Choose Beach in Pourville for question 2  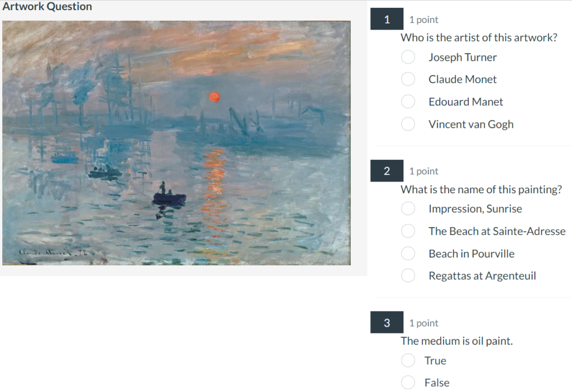tap(408, 253)
